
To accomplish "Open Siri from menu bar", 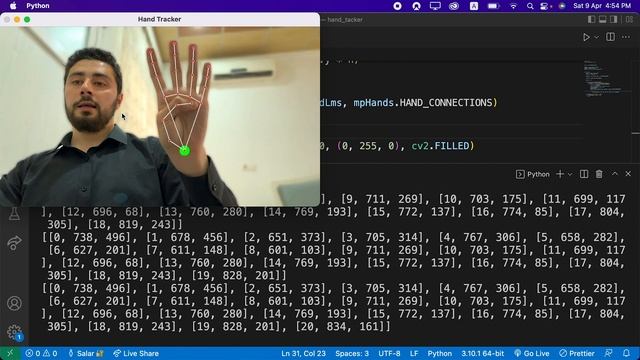I will (x=562, y=6).
